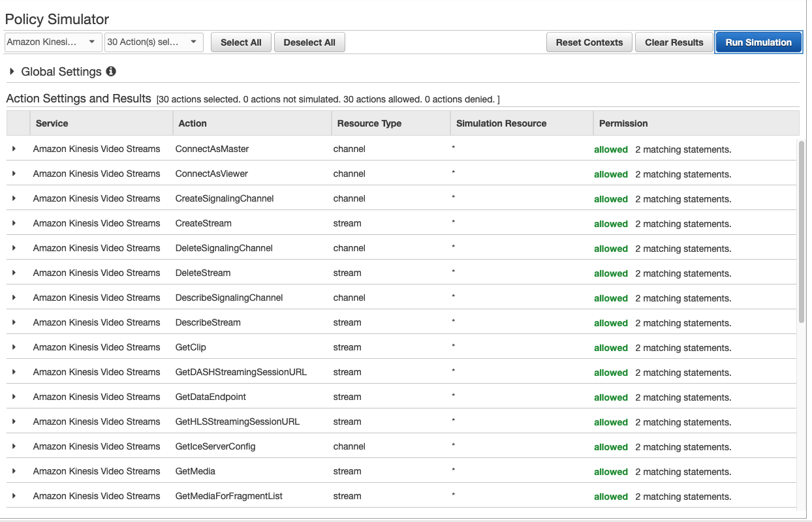Expand the ConnectAsMaster action row
Viewport: 812px width, 522px height.
tap(15, 149)
